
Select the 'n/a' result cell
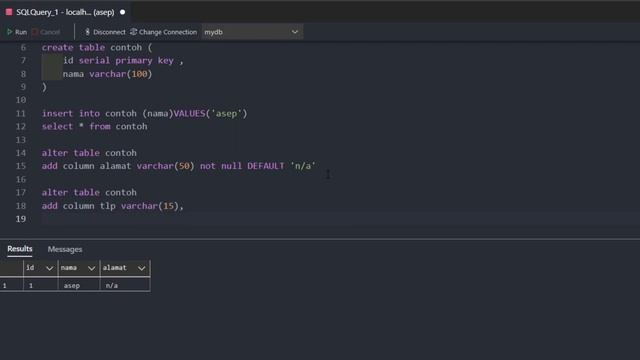[x=125, y=285]
